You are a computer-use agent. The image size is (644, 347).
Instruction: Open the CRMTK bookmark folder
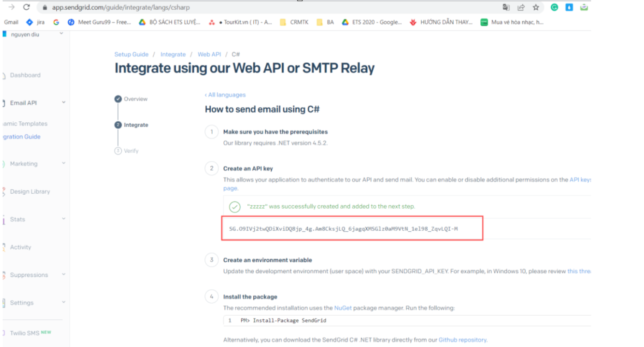(294, 22)
